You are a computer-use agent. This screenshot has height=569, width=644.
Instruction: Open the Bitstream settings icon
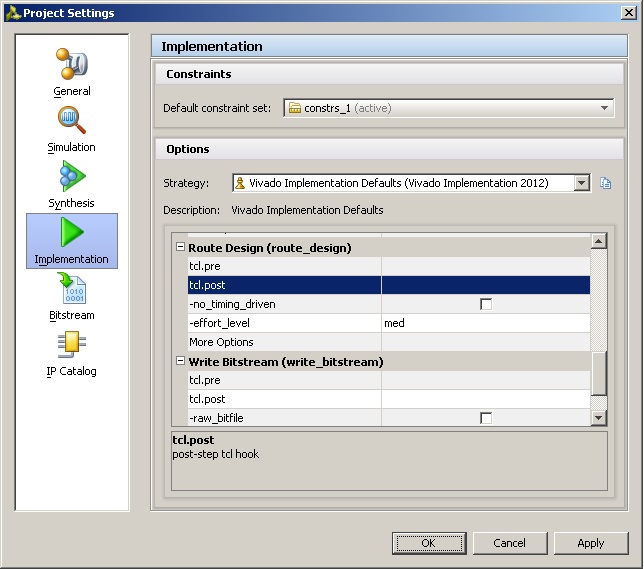[x=71, y=296]
